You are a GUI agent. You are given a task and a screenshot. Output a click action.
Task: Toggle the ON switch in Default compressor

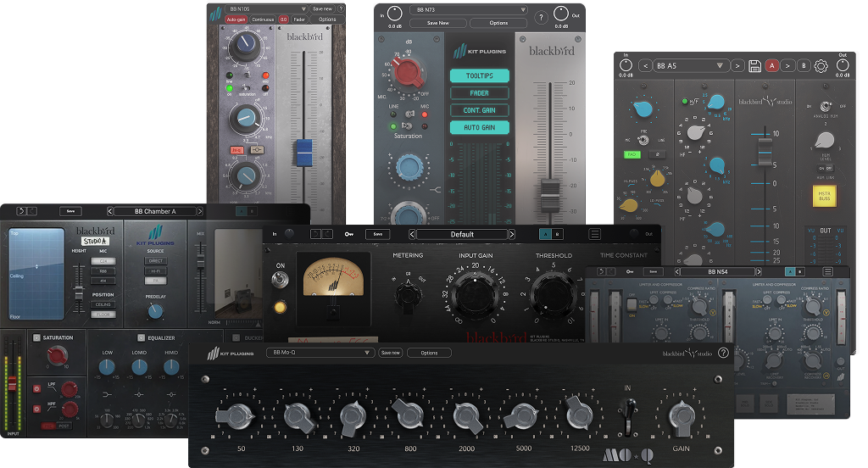[280, 280]
